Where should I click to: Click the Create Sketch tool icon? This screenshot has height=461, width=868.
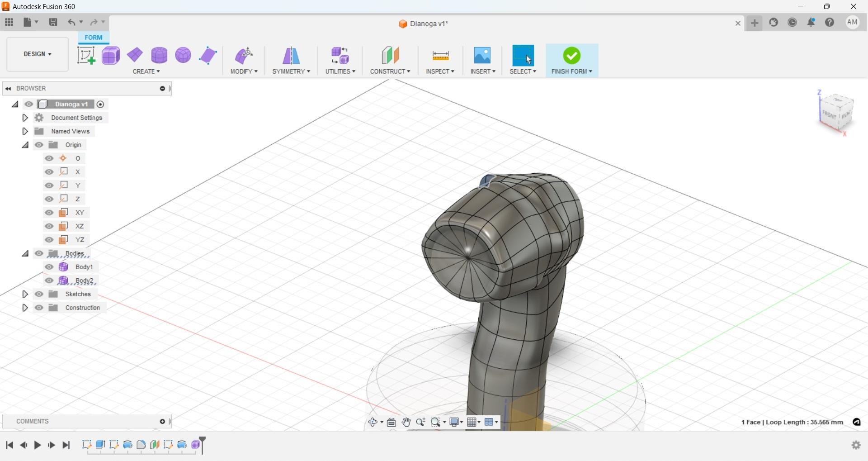(86, 56)
